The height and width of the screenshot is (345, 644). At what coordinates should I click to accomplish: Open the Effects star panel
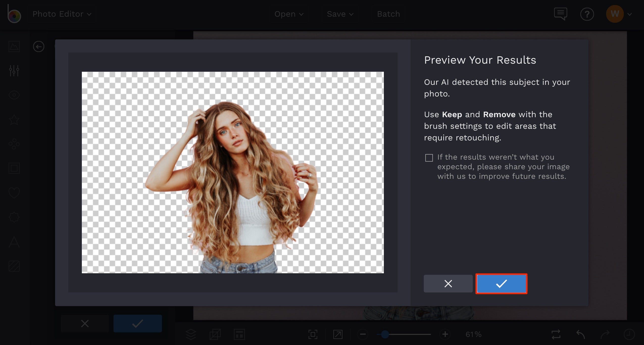[x=14, y=120]
